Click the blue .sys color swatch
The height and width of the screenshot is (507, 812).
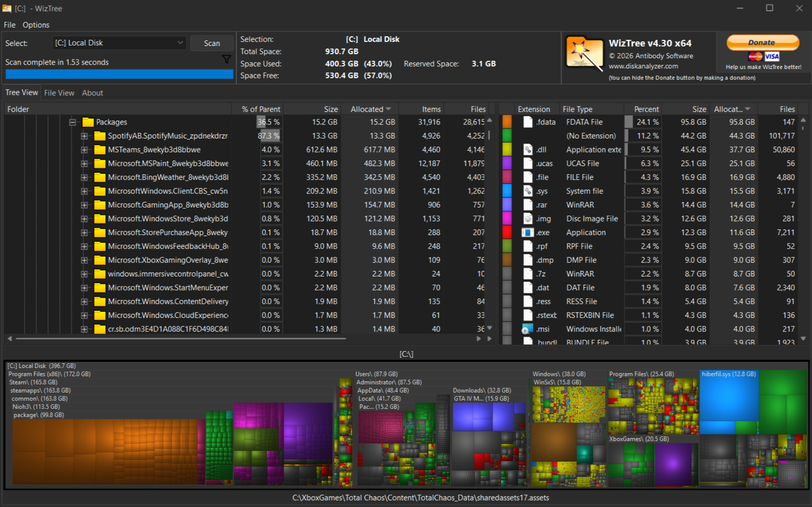tap(506, 191)
